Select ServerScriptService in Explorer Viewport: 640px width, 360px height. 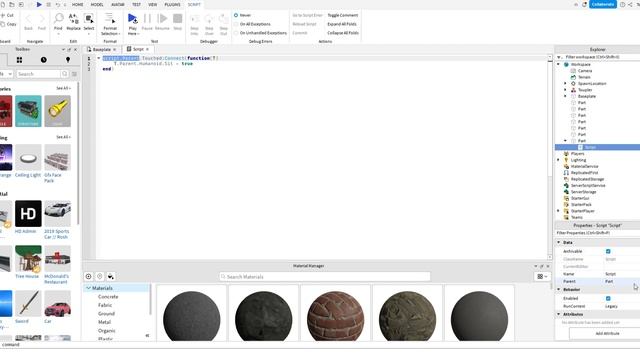pyautogui.click(x=588, y=185)
